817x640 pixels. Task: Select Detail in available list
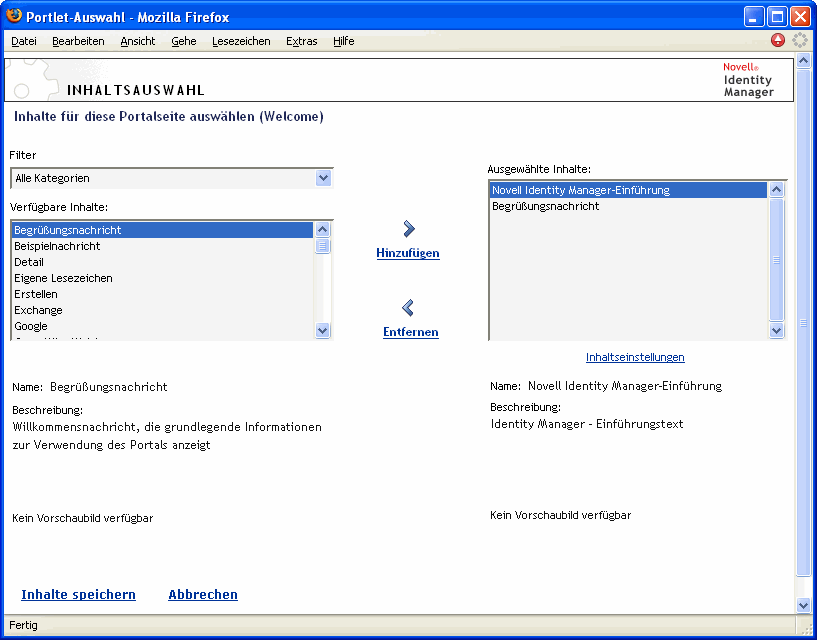coord(163,262)
